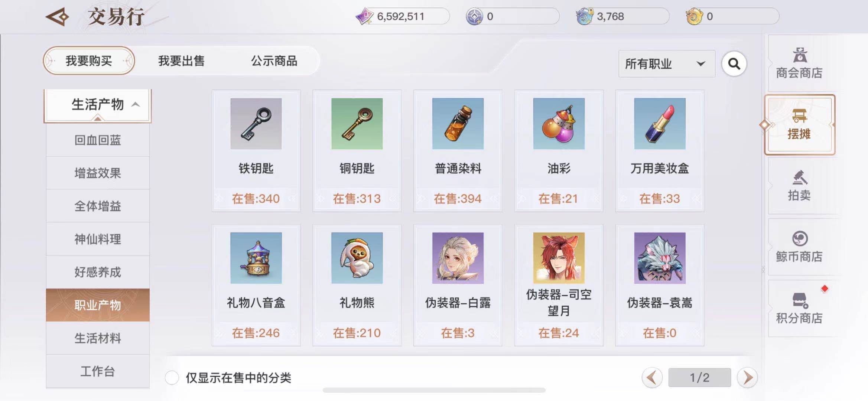Collapse the 生活产物 category header
This screenshot has width=868, height=401.
click(98, 105)
